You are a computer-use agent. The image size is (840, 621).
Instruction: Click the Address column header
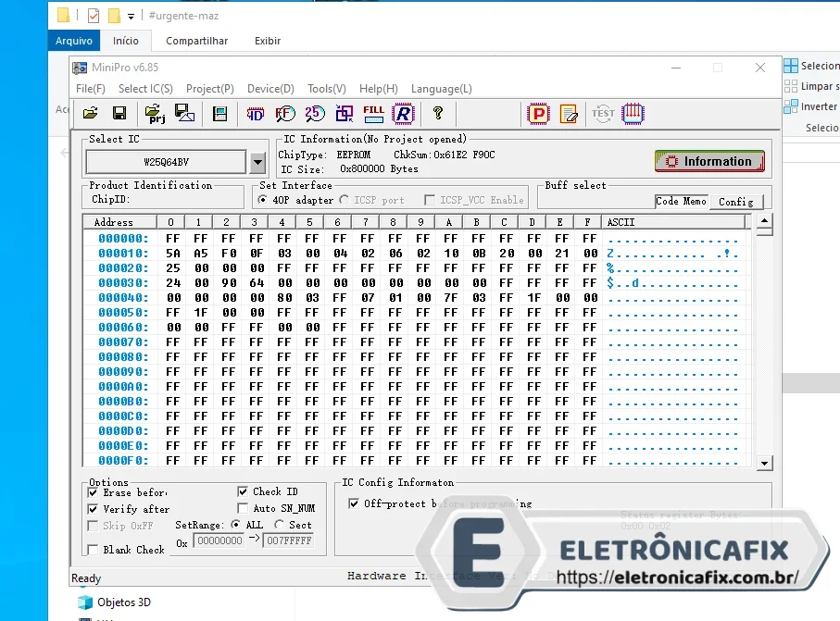click(120, 221)
